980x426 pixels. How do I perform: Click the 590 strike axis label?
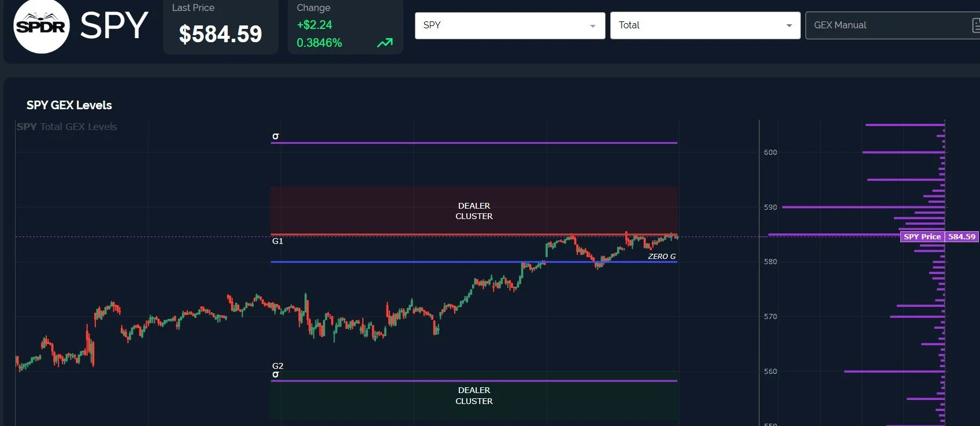(x=770, y=207)
